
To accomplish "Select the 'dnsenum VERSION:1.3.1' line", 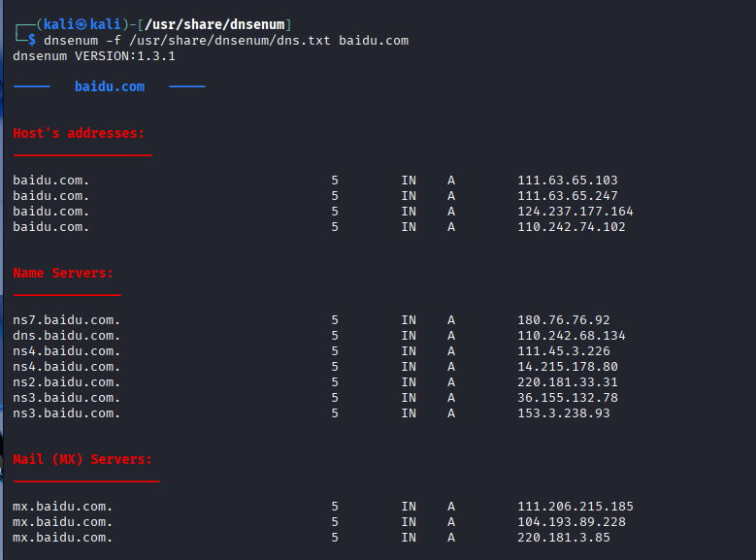I will [94, 56].
